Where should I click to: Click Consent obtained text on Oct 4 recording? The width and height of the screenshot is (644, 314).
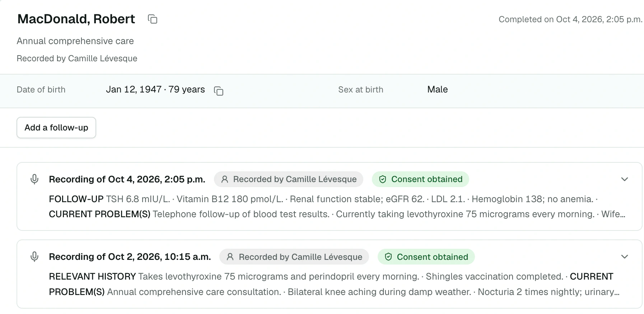[427, 179]
